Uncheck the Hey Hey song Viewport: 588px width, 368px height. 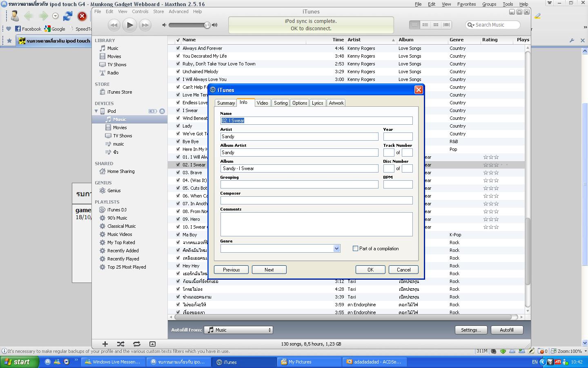point(178,266)
